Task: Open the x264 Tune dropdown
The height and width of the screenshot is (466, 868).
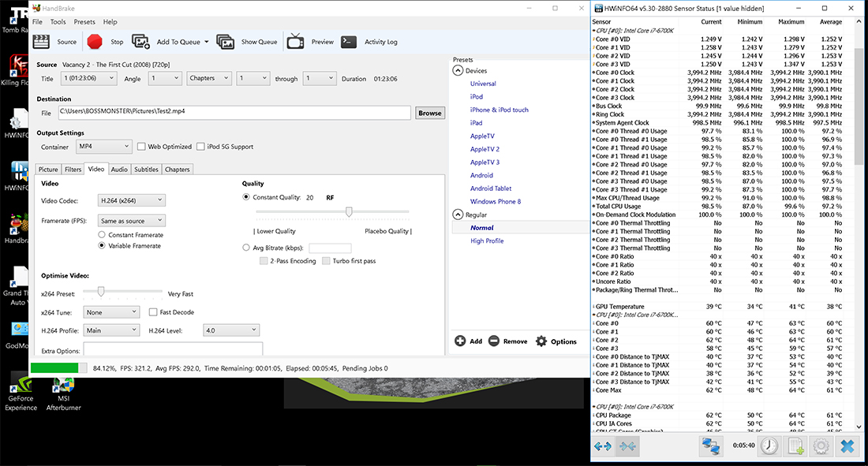Action: point(110,312)
